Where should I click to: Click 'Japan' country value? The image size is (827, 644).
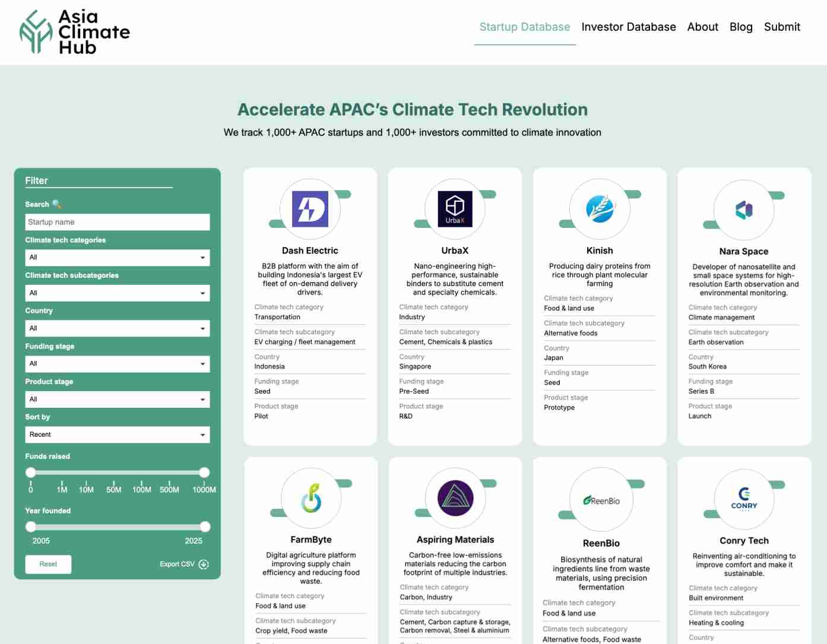tap(553, 357)
